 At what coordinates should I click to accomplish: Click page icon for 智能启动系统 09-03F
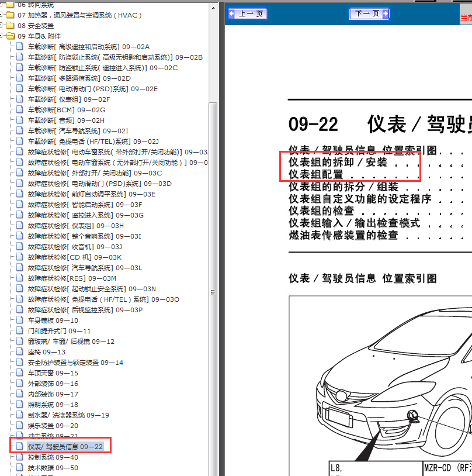(20, 204)
